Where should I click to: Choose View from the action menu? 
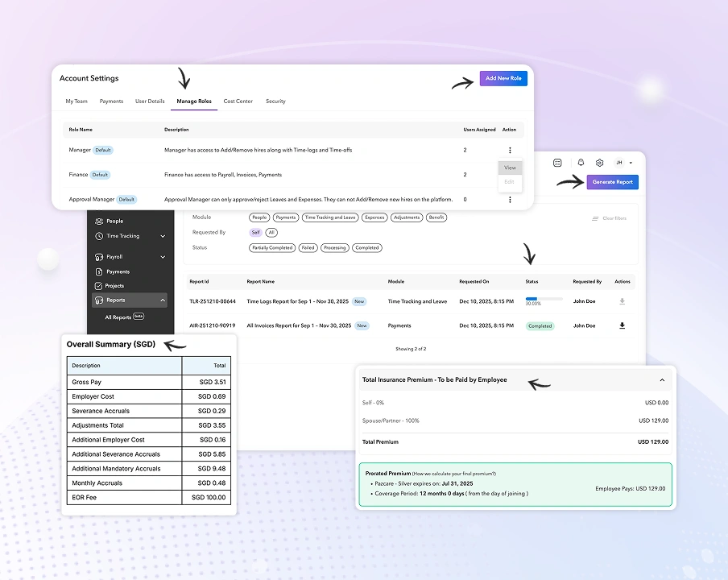tap(510, 168)
